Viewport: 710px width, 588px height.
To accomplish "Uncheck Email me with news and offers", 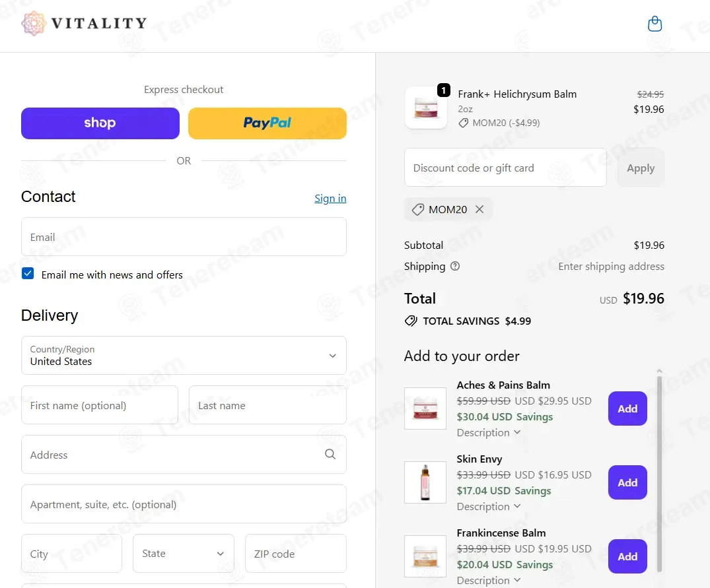I will pos(28,274).
